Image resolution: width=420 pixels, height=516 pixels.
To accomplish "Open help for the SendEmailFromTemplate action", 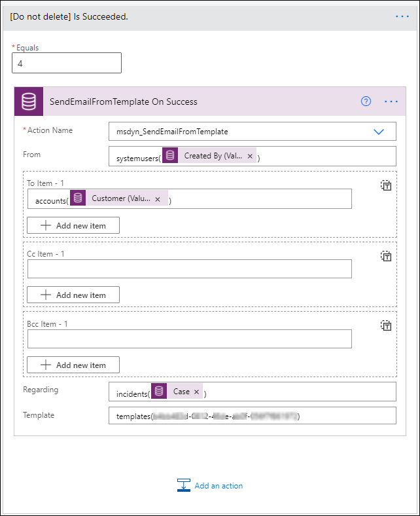I will pyautogui.click(x=366, y=101).
